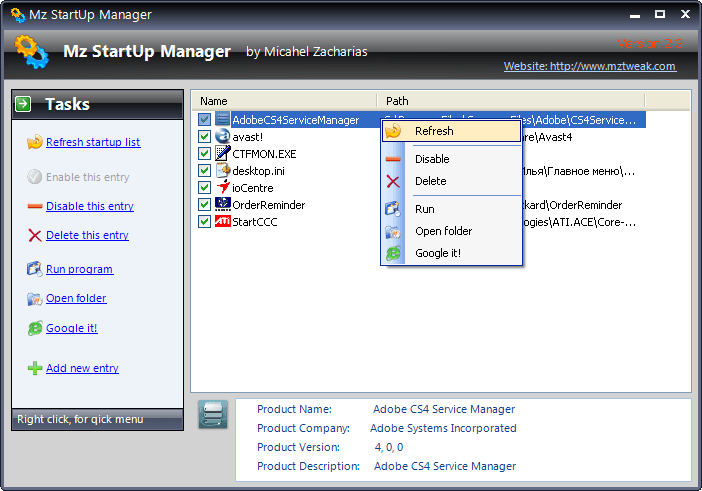Click the Run program link

pos(80,269)
